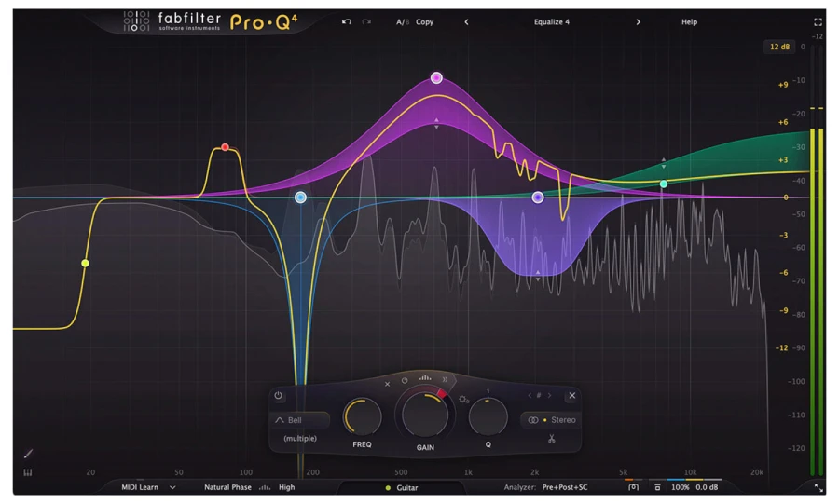Go to previous preset arrow
This screenshot has height=504, width=839.
(x=467, y=22)
